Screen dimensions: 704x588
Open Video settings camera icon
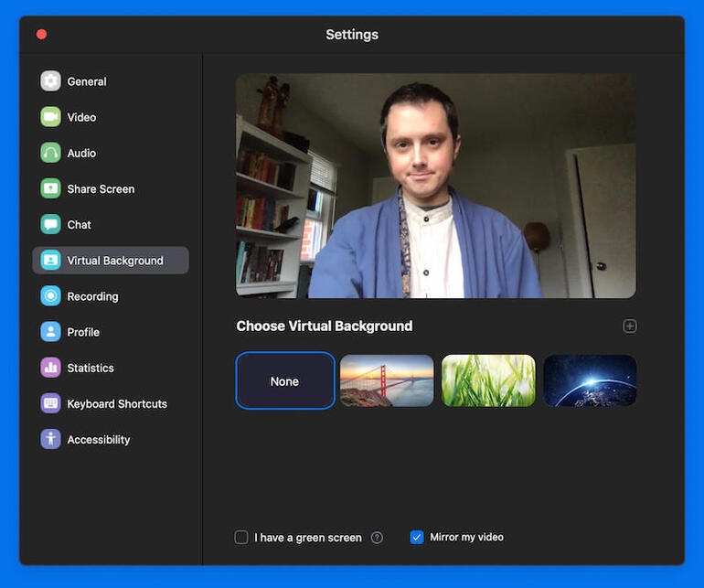tap(50, 117)
